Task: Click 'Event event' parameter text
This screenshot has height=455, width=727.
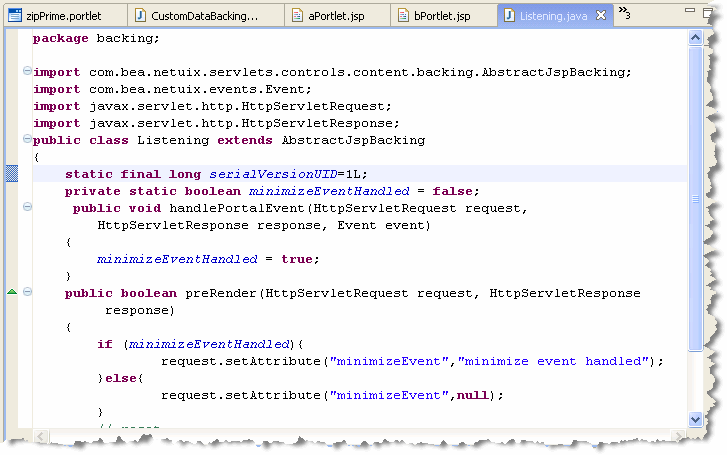Action: pos(381,225)
